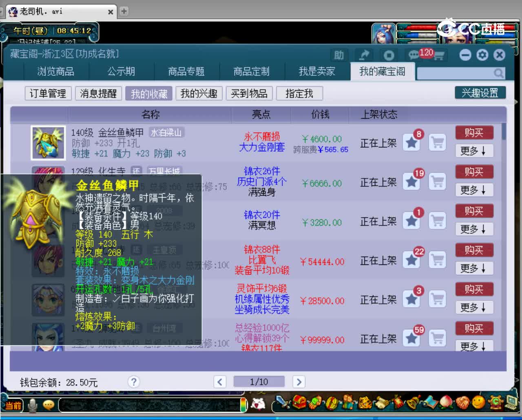Open the treasure chest icon in game toolbar

click(x=299, y=402)
